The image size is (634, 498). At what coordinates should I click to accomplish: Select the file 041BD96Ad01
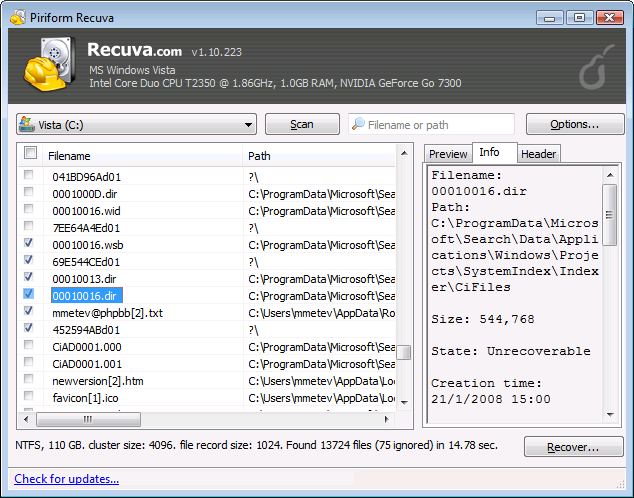[87, 177]
